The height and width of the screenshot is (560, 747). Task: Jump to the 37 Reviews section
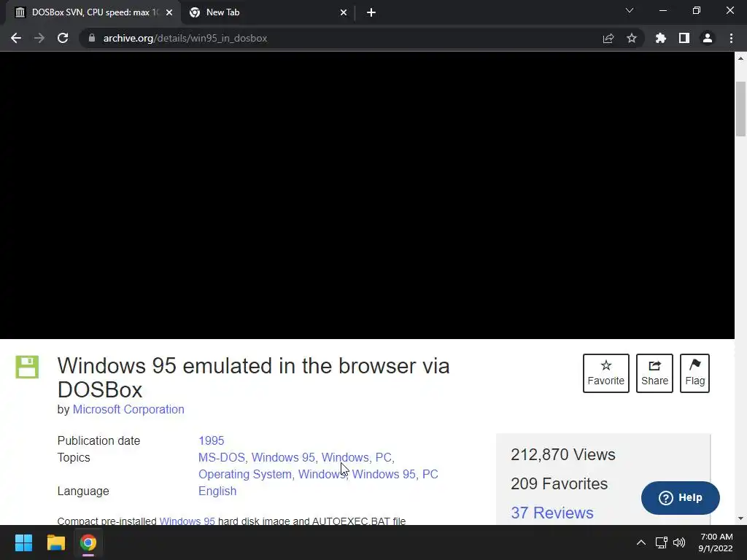tap(552, 513)
